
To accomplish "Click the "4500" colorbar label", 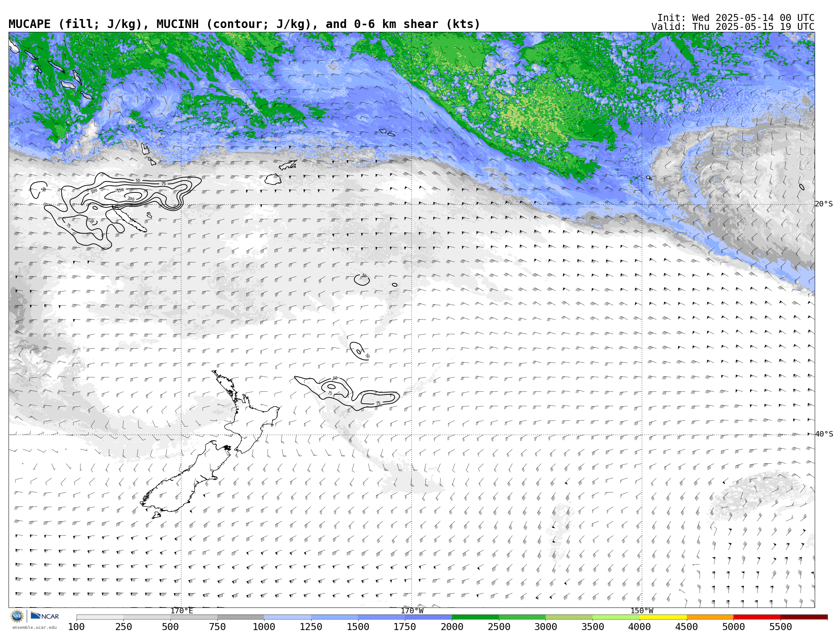I will pos(686,627).
